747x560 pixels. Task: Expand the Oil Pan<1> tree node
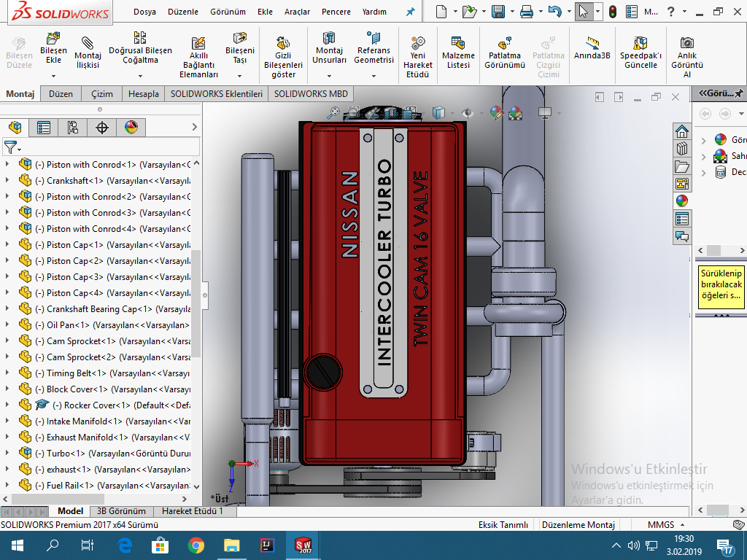[x=7, y=324]
